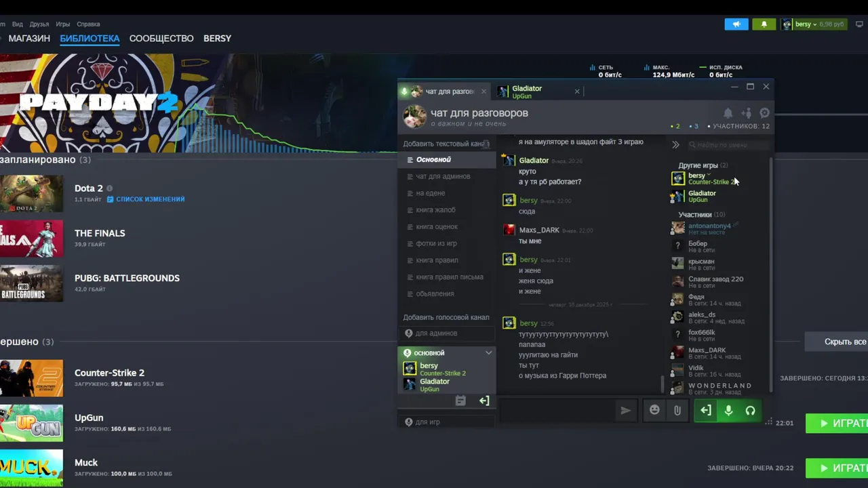Click the PAYDAY 2 banner image
Viewport: 868px width, 488px height.
tap(198, 103)
